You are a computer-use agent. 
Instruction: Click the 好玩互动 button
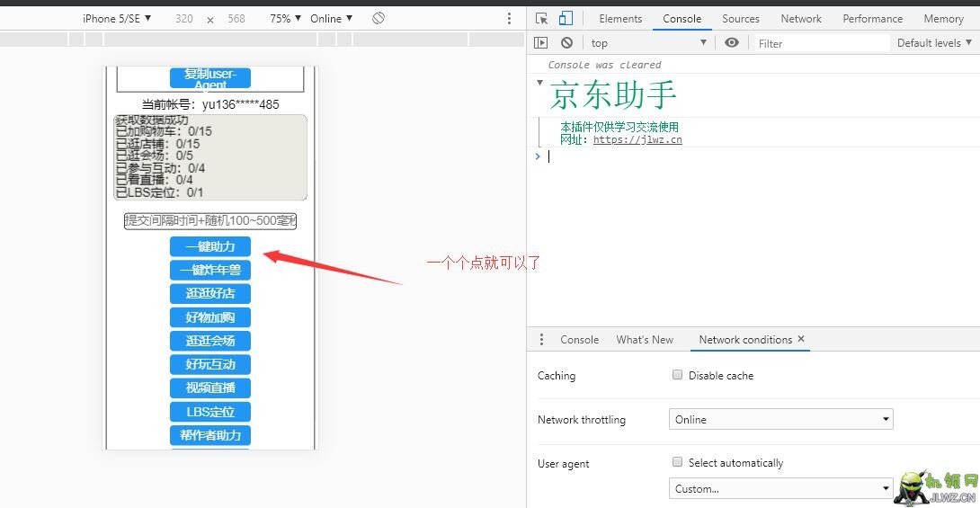210,364
